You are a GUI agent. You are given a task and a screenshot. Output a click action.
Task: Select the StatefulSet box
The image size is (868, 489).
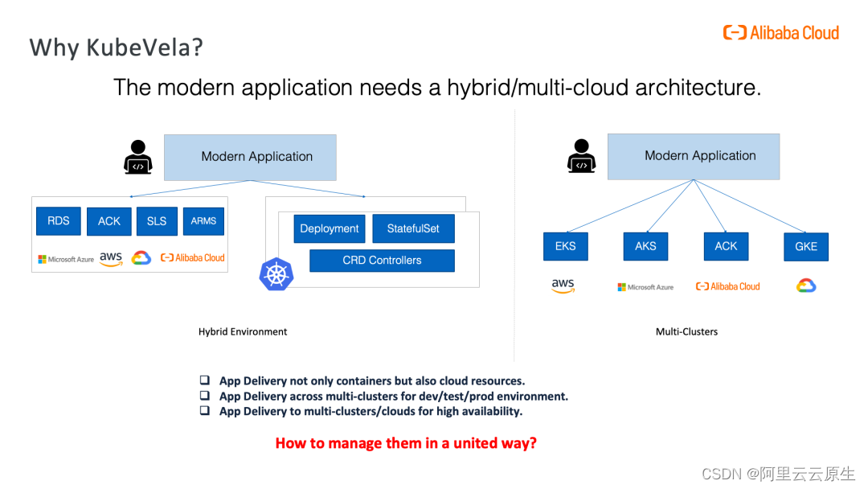414,228
